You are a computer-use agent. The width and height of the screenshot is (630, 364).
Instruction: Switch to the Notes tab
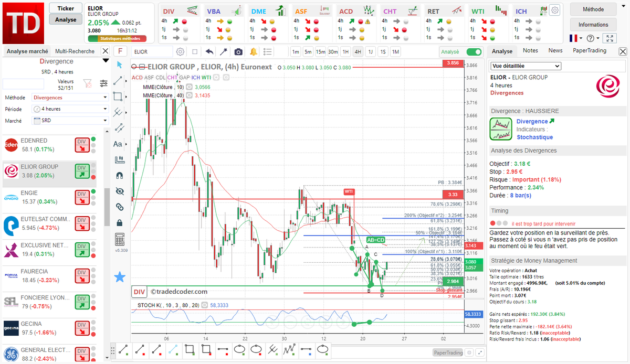coord(530,50)
